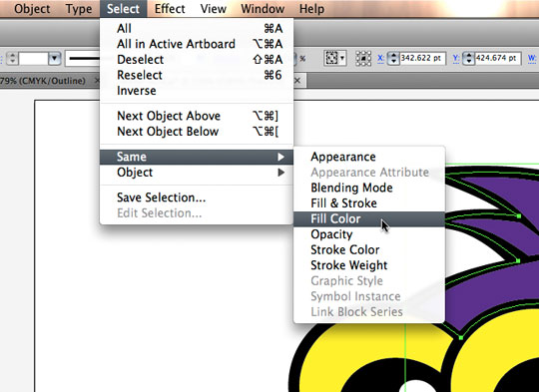Viewport: 539px width, 392px height.
Task: Expand the Same submenu arrow
Action: coord(280,157)
